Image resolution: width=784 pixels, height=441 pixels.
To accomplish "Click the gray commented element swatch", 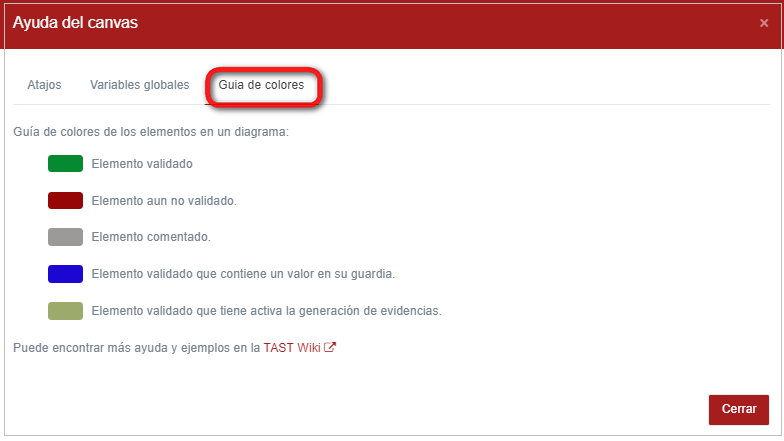I will coord(65,237).
